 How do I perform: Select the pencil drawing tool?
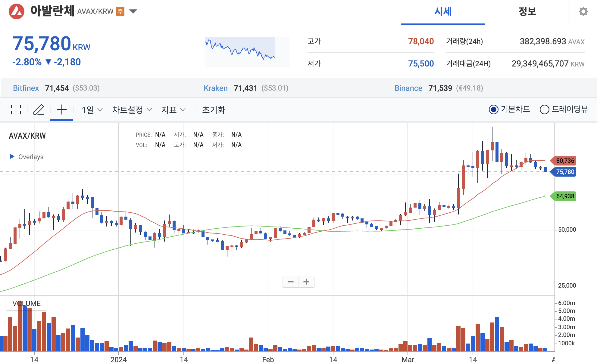pyautogui.click(x=39, y=110)
